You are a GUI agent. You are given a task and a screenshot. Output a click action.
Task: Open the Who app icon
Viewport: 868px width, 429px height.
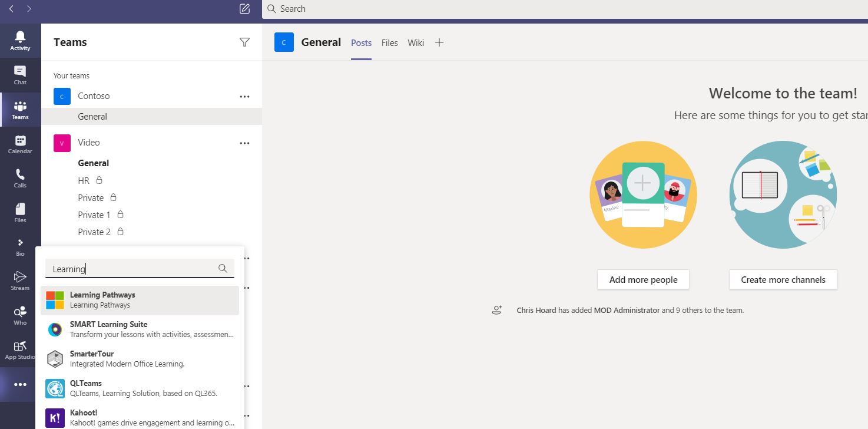(20, 315)
